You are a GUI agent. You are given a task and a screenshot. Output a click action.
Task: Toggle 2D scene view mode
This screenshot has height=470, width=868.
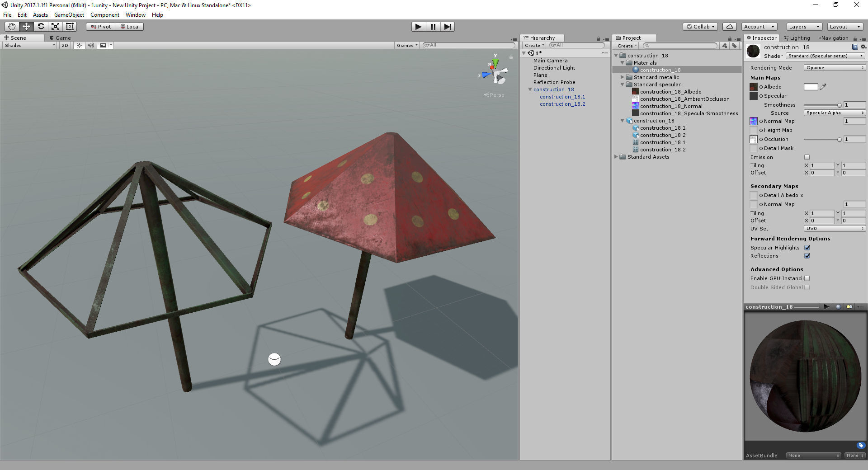tap(65, 45)
